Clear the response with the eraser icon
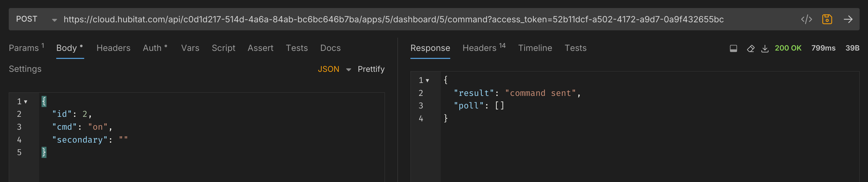868x182 pixels. click(750, 48)
